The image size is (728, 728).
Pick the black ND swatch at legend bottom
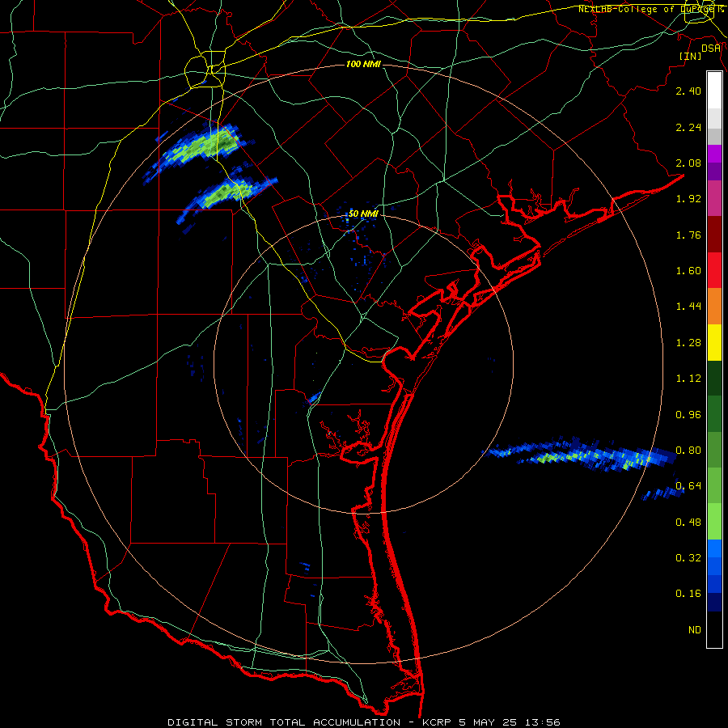(714, 629)
